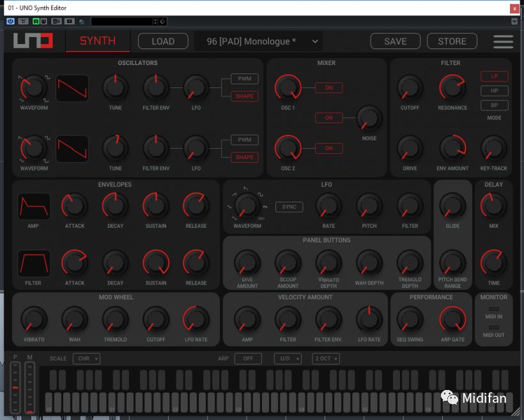Enable Read automation (green R button)
Image resolution: width=524 pixels, height=420 pixels.
pos(36,21)
